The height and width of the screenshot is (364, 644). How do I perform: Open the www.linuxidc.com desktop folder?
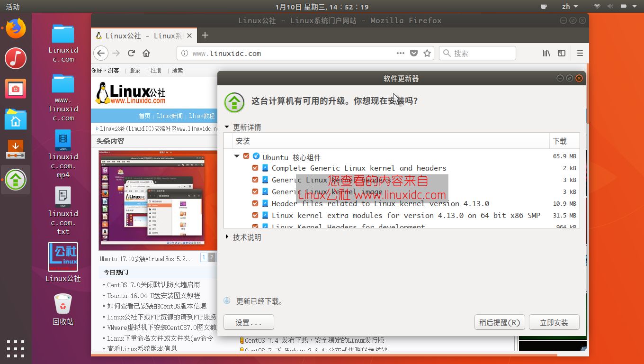click(x=63, y=98)
